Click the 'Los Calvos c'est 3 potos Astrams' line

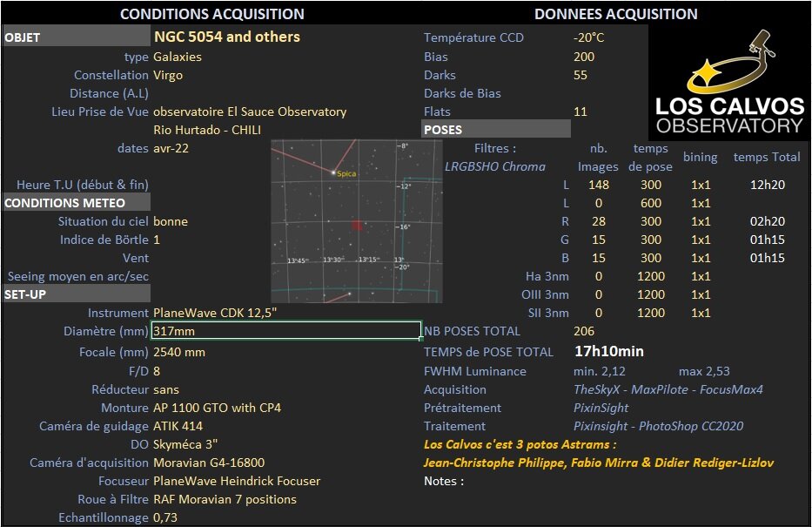coord(520,444)
